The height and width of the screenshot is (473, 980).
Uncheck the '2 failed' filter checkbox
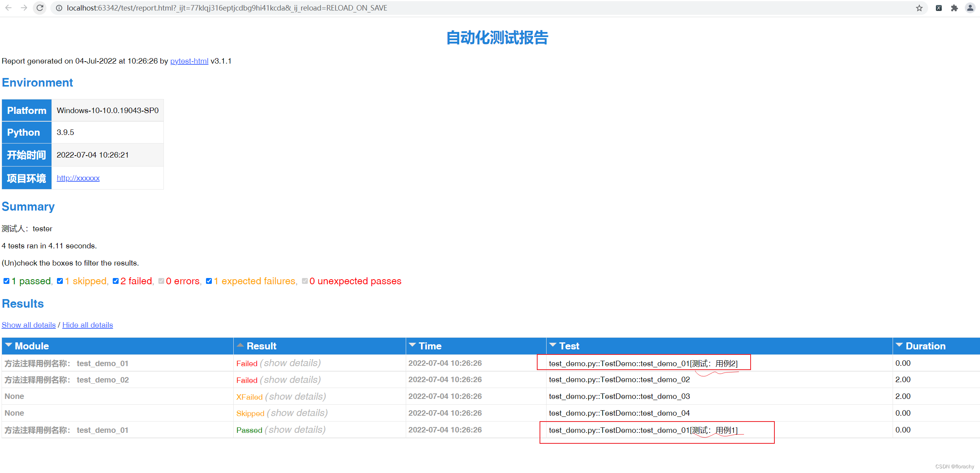click(115, 281)
